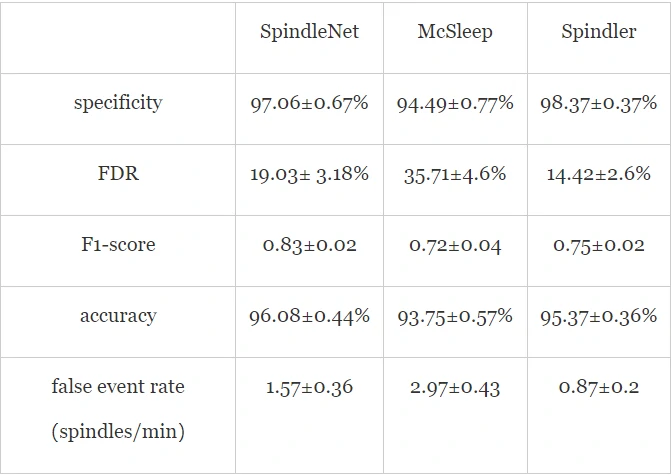671x475 pixels.
Task: Select the specificity row label
Action: (x=118, y=103)
